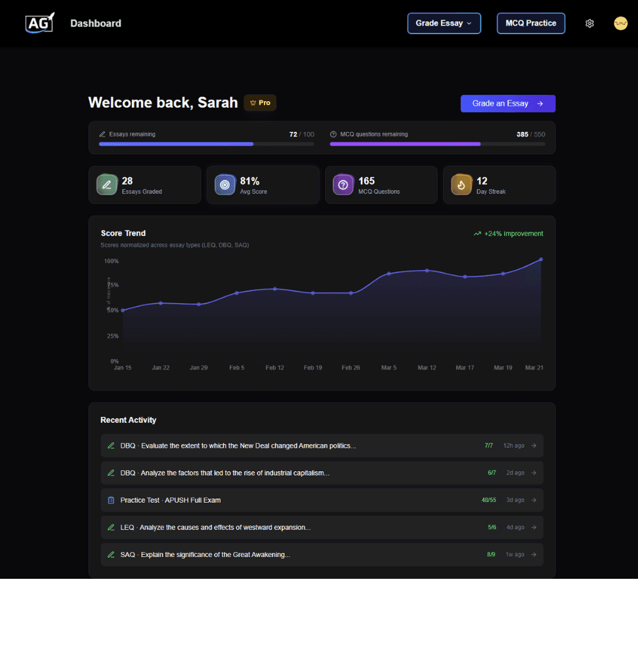Click the Pro crown badge

pos(260,103)
